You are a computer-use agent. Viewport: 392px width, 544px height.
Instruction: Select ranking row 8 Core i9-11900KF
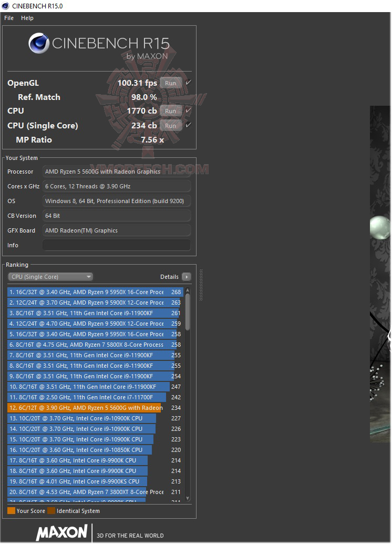95,366
